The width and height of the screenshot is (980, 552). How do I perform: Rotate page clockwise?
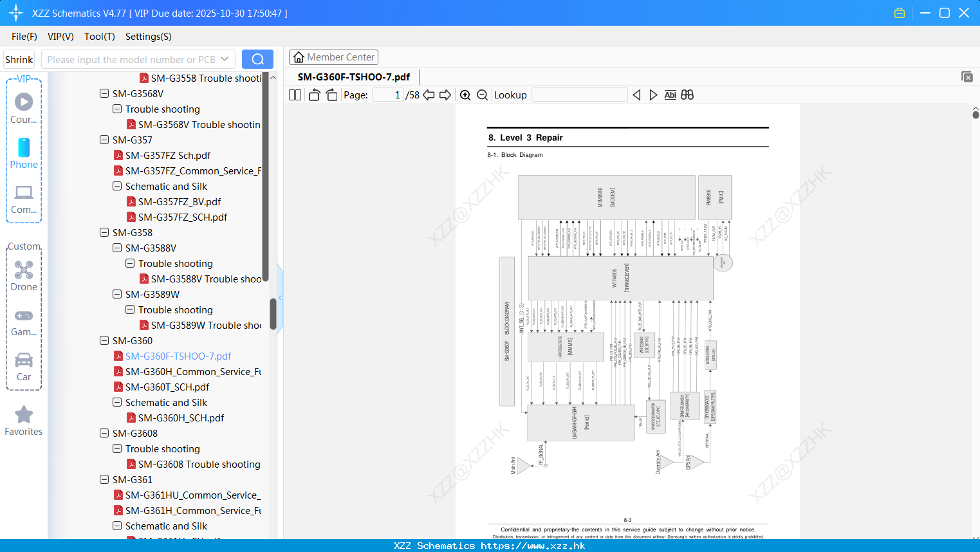[331, 95]
